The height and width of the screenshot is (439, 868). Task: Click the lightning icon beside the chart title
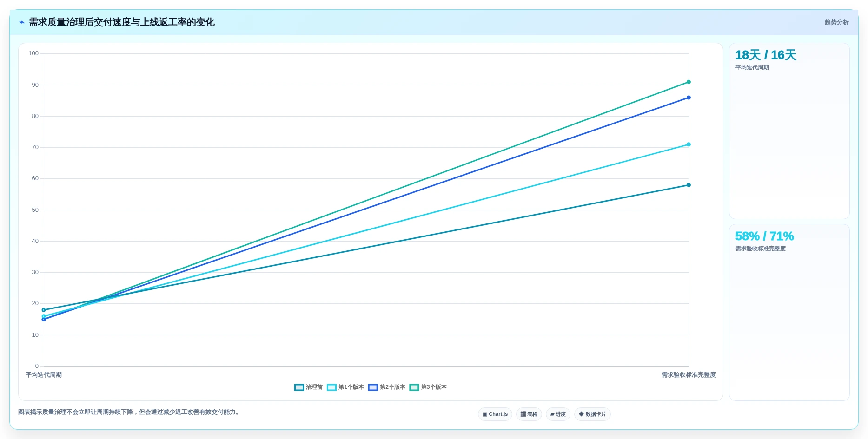[21, 22]
